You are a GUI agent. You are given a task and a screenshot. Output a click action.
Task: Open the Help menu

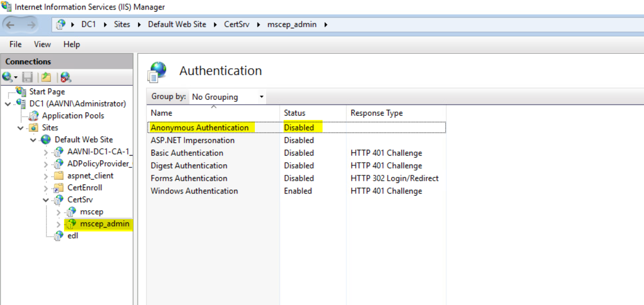(71, 44)
